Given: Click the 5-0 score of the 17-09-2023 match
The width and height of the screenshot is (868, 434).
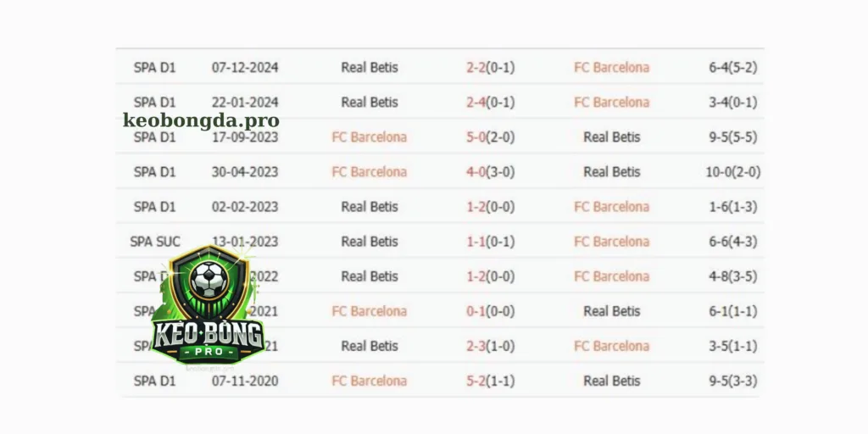Looking at the screenshot, I should 490,137.
